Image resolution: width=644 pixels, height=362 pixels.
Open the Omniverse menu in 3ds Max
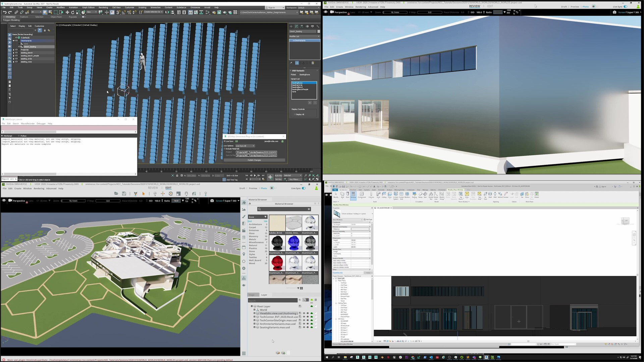(x=195, y=7)
